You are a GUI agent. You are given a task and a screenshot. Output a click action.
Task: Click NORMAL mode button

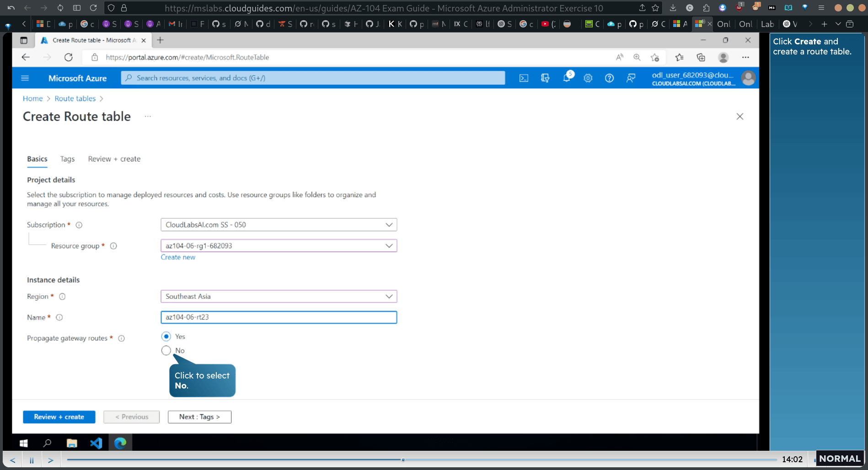(x=840, y=459)
